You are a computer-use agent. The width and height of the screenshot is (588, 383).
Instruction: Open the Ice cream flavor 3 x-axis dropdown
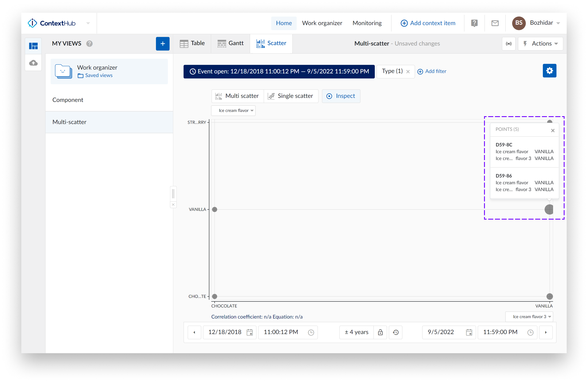coord(529,317)
